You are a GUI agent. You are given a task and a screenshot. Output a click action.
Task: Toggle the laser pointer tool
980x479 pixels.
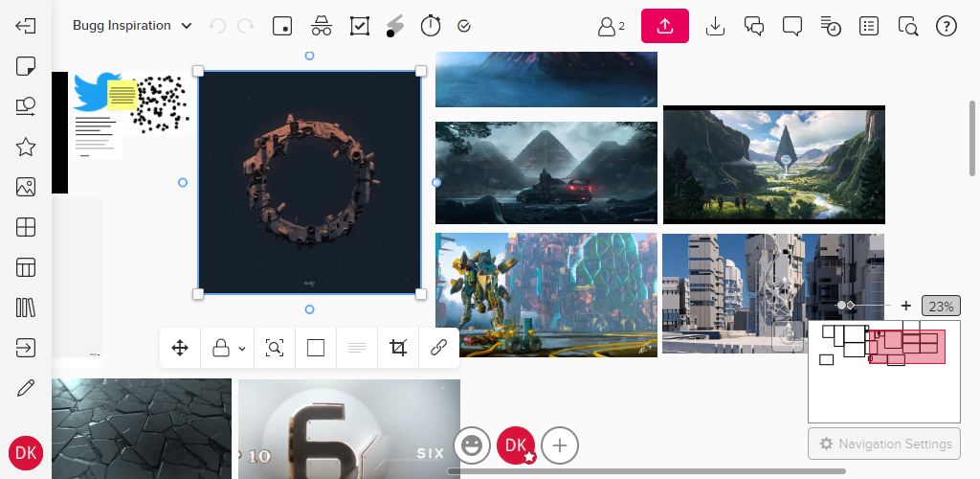[x=394, y=26]
